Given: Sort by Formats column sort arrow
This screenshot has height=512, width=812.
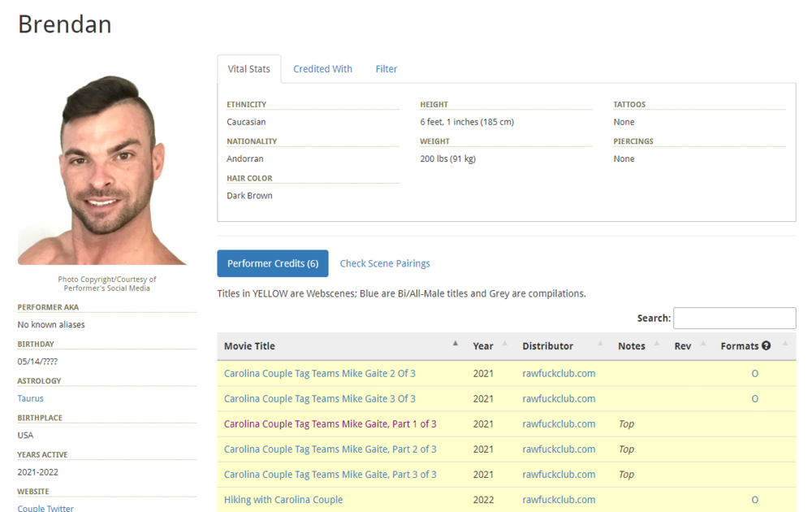Looking at the screenshot, I should (785, 344).
